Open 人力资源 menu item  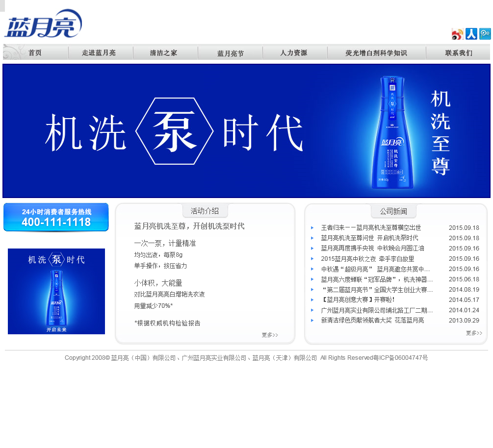tap(294, 52)
